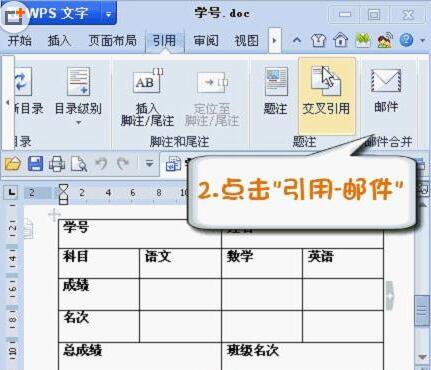Click the empty cell under 语文 in 成绩 row

(x=180, y=294)
